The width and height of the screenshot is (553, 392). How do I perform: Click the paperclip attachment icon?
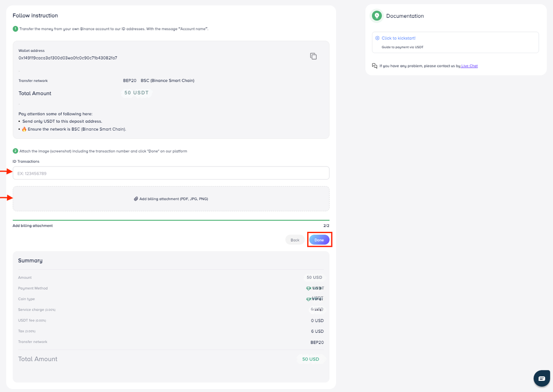pyautogui.click(x=136, y=199)
